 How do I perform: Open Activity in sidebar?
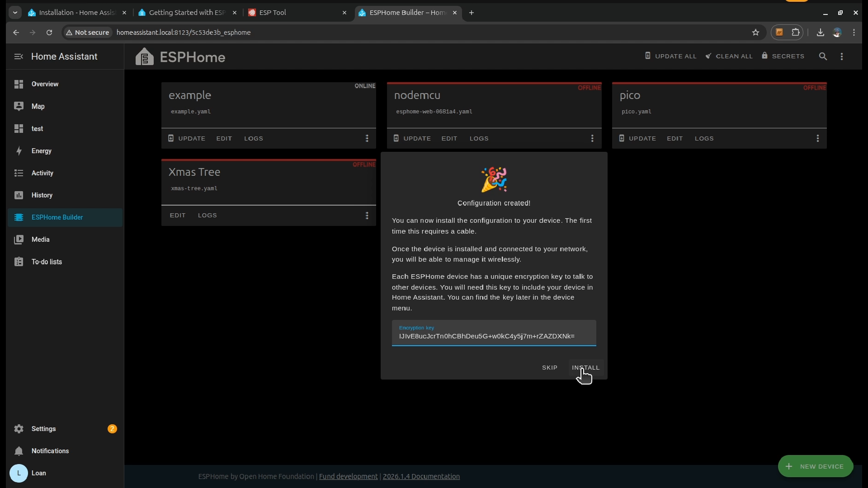(x=65, y=173)
